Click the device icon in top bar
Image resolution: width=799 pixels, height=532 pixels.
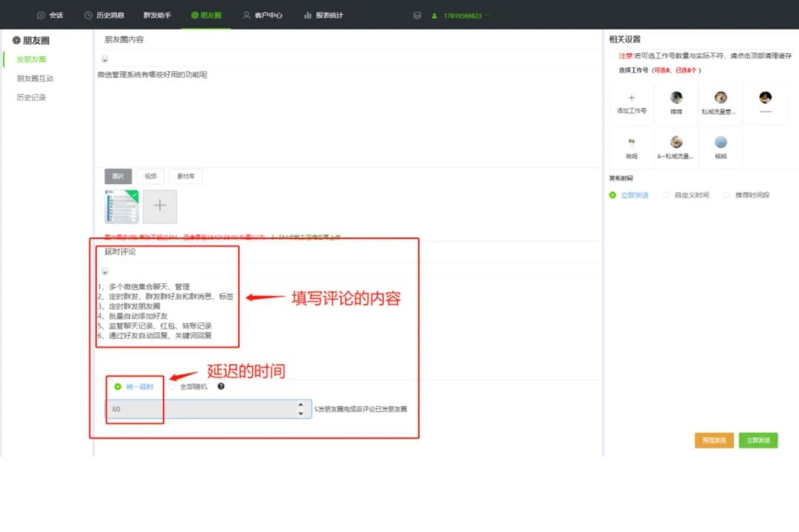pyautogui.click(x=417, y=14)
